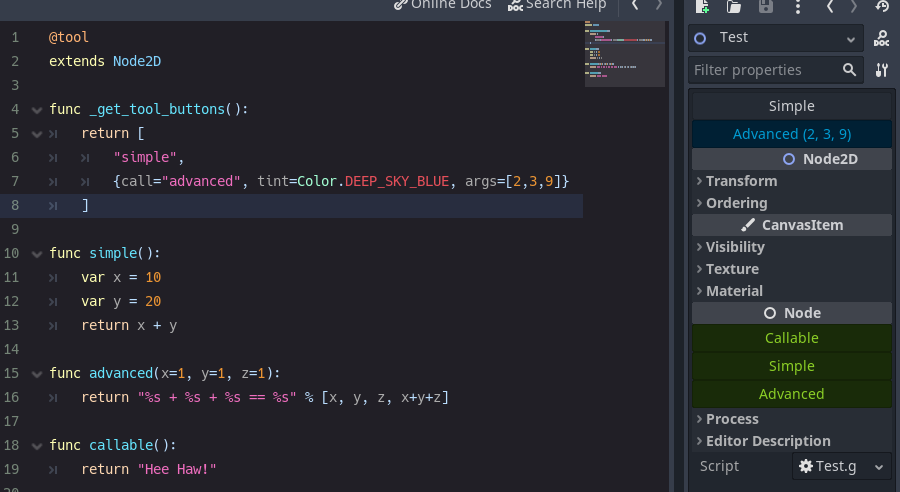Go to previous script edit location arrow
The height and width of the screenshot is (492, 900).
pos(635,5)
